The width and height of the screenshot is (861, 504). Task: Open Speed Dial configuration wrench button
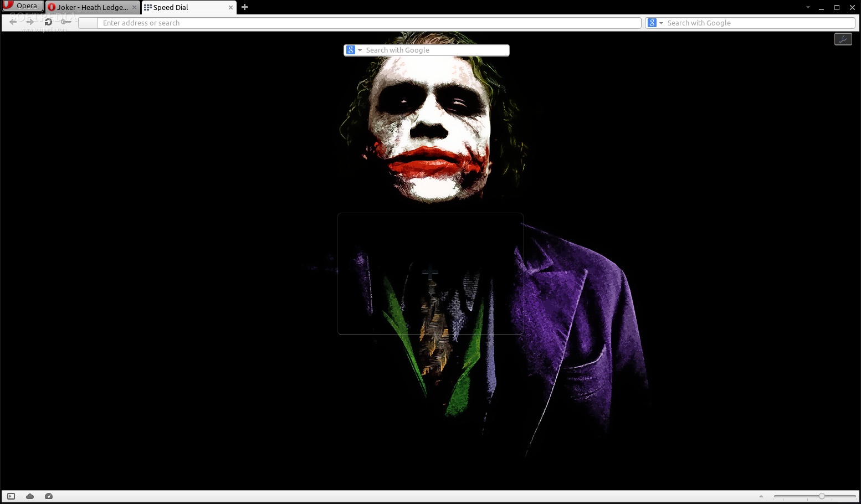pyautogui.click(x=843, y=39)
